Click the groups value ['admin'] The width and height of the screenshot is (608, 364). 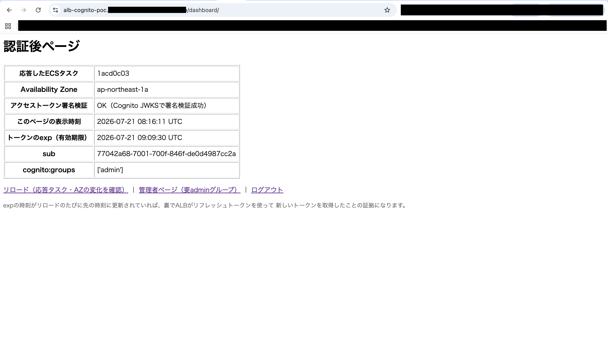point(110,170)
